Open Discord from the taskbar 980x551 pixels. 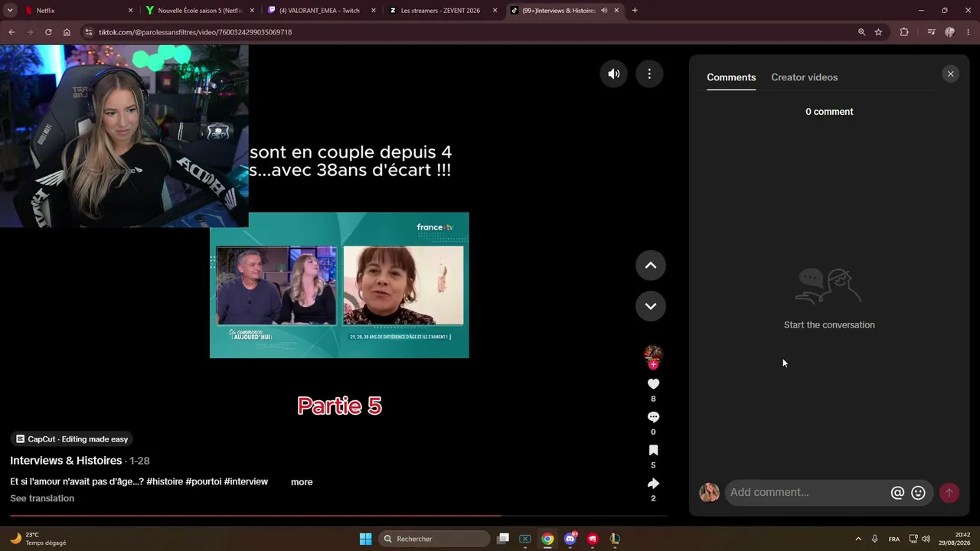(570, 539)
